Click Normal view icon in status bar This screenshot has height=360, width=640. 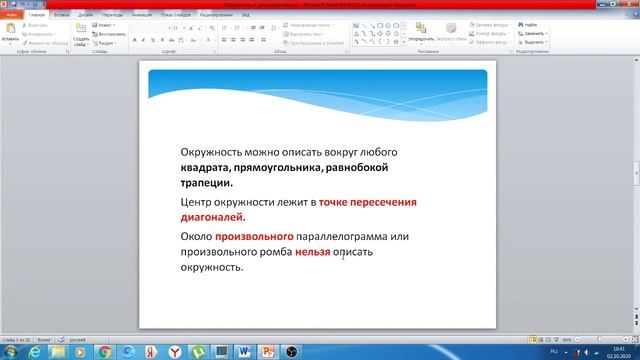click(533, 340)
